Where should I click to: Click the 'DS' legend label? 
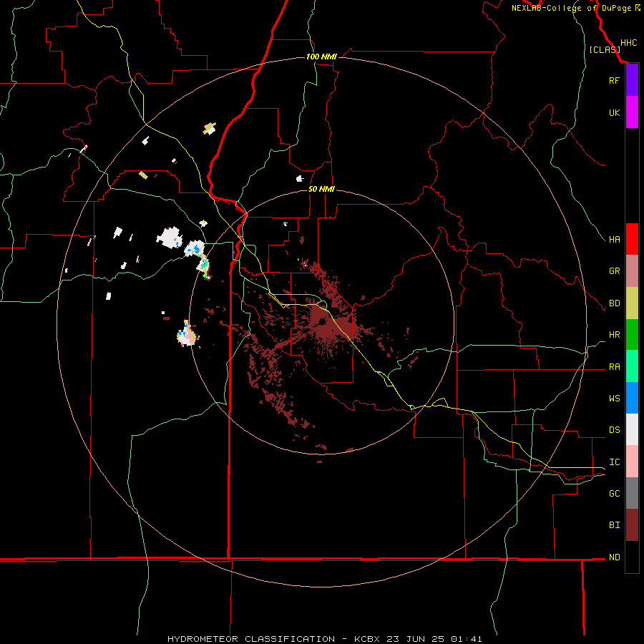pyautogui.click(x=614, y=429)
